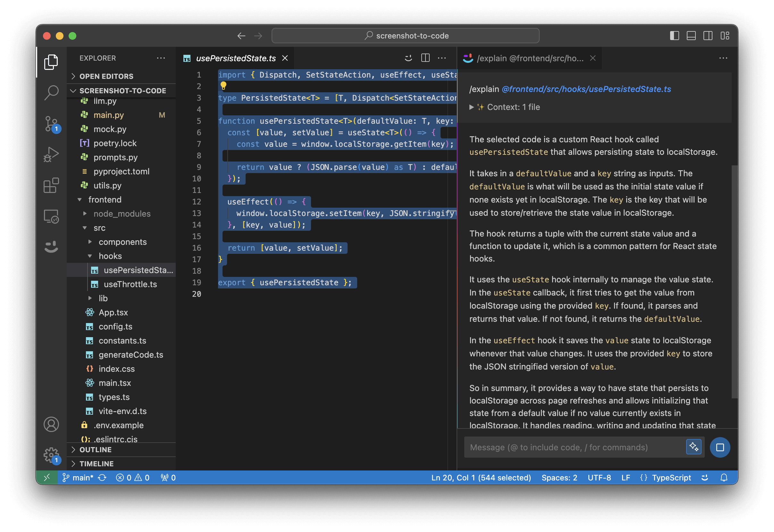Expand the OUTLINE section
Image resolution: width=774 pixels, height=532 pixels.
coord(122,450)
